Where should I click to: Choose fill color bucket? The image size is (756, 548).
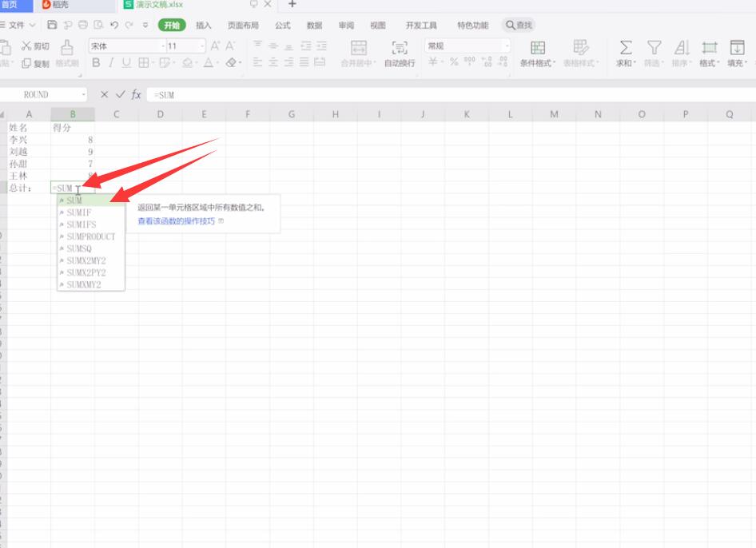188,62
